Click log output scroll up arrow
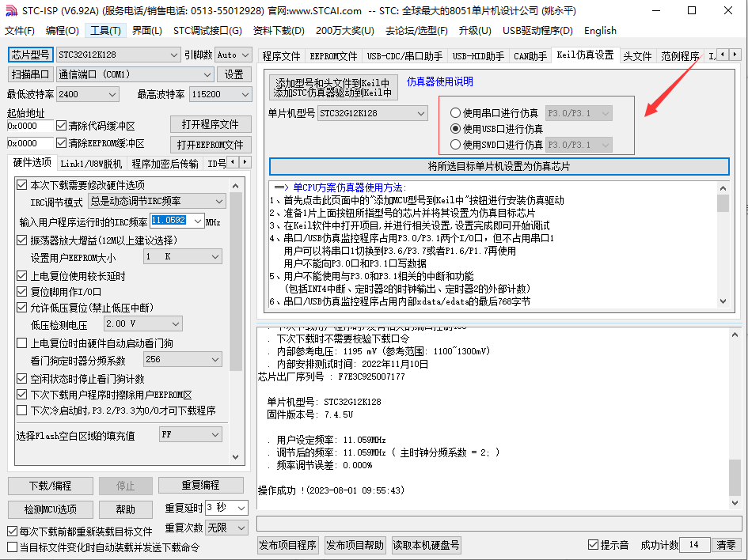Screen dimensions: 748x560 tap(735, 335)
